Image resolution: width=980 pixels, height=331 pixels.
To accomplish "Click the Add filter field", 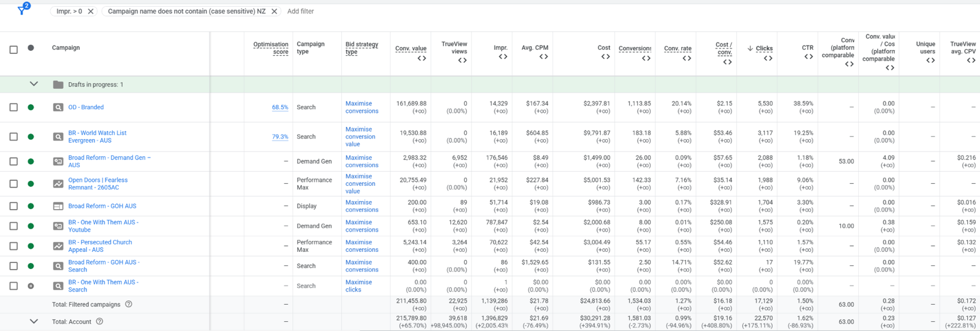I will pyautogui.click(x=301, y=11).
